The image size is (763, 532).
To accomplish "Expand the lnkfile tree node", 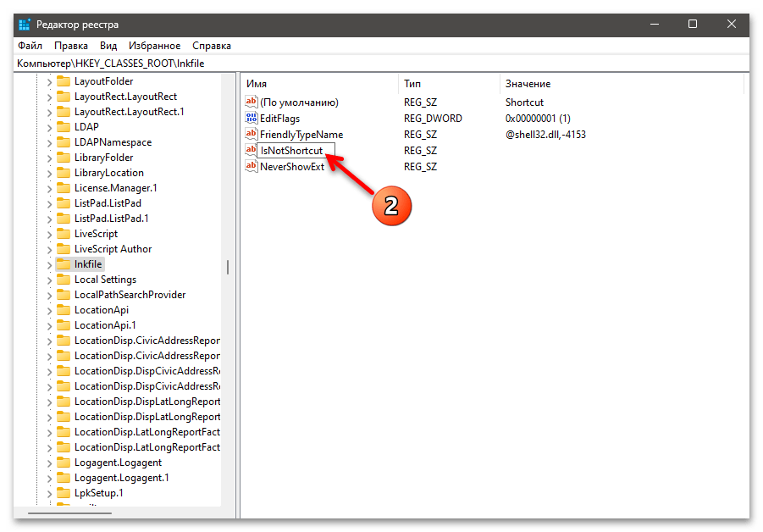I will [x=48, y=264].
